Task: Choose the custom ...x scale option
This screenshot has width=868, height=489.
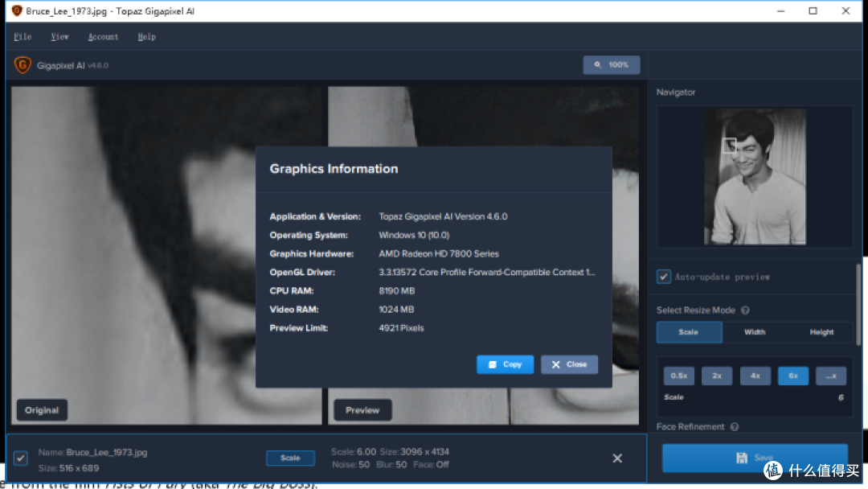Action: point(831,376)
